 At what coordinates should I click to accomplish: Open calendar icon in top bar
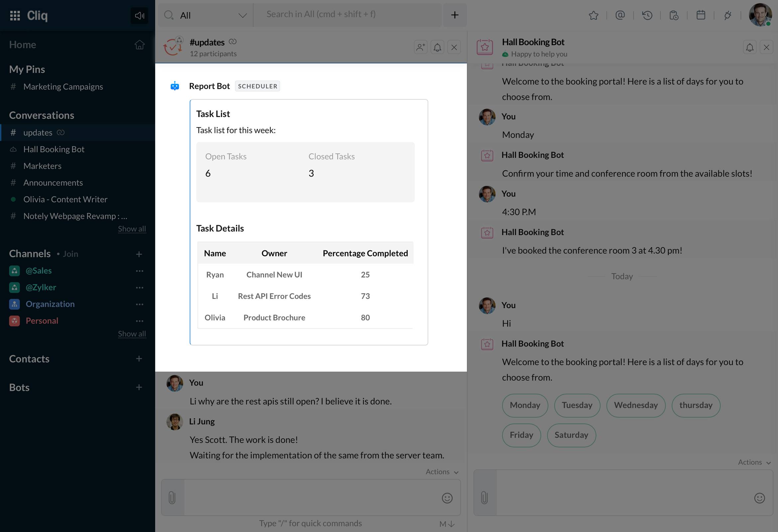pos(701,15)
